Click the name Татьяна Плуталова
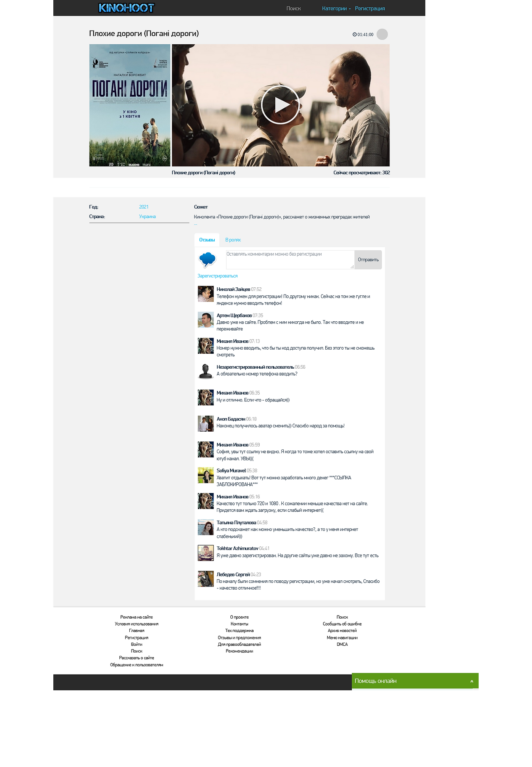The width and height of the screenshot is (532, 767). [236, 522]
